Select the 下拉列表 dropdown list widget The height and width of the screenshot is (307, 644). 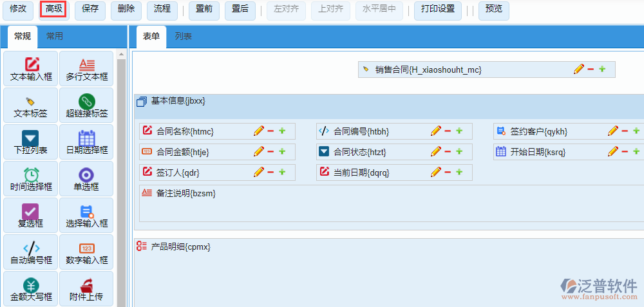(31, 143)
